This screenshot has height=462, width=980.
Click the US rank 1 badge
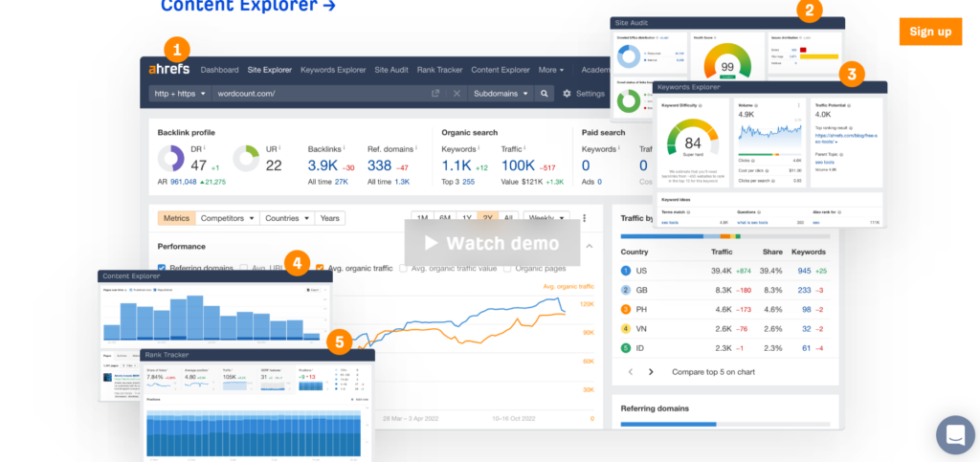click(626, 271)
